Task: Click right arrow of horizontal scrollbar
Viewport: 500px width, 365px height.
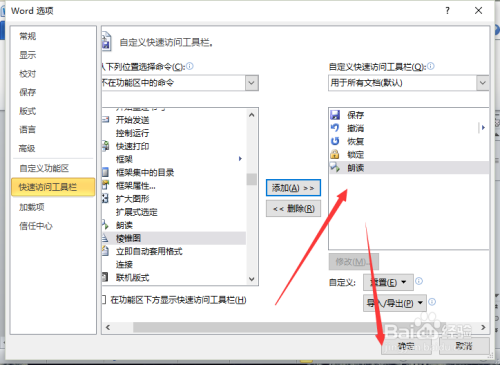Action: [x=483, y=327]
